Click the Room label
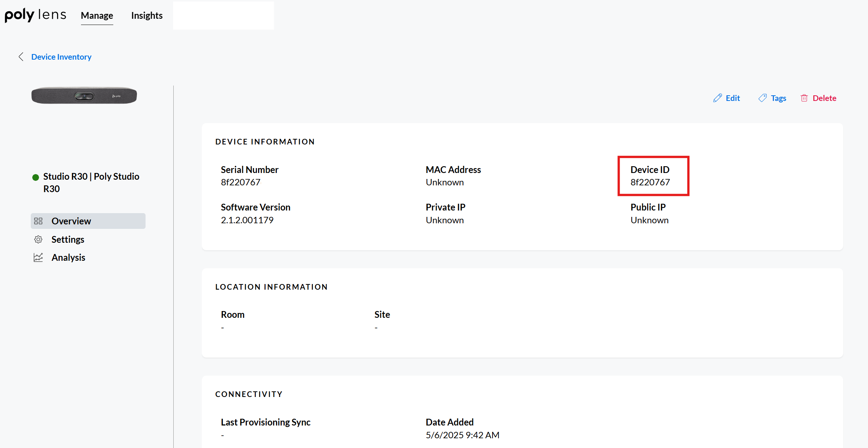The image size is (868, 448). [x=233, y=314]
